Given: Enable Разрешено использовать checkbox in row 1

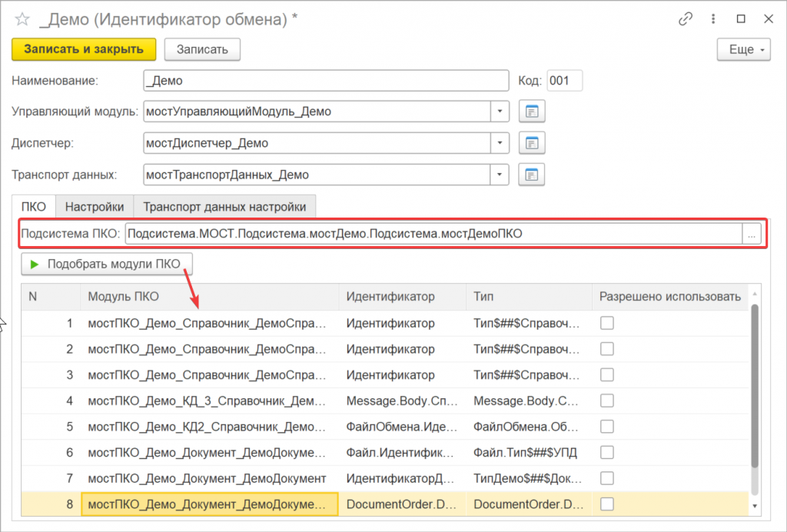Looking at the screenshot, I should click(607, 324).
